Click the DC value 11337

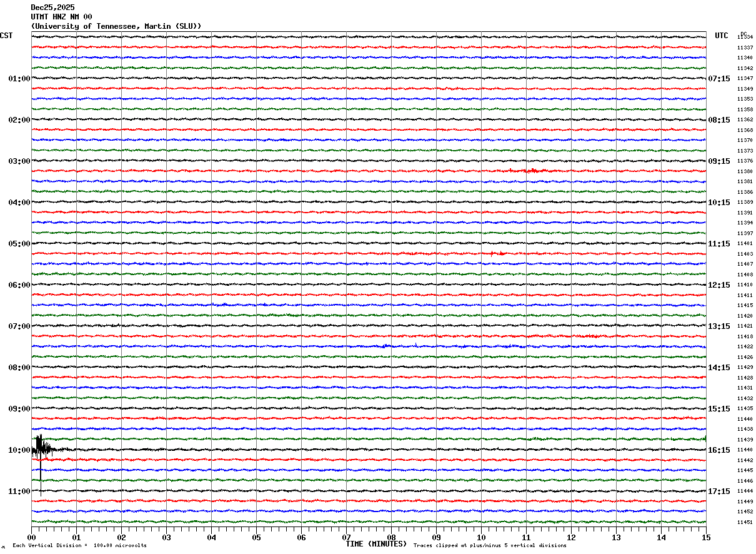(x=745, y=48)
